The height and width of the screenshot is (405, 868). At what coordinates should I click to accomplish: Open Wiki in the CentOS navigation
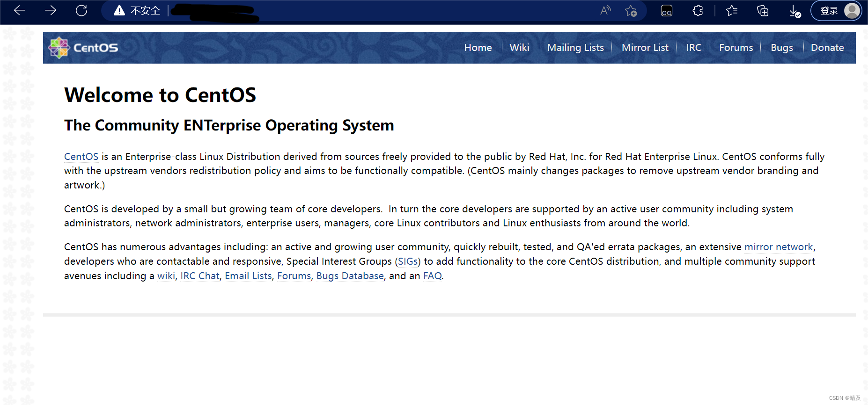click(x=519, y=48)
